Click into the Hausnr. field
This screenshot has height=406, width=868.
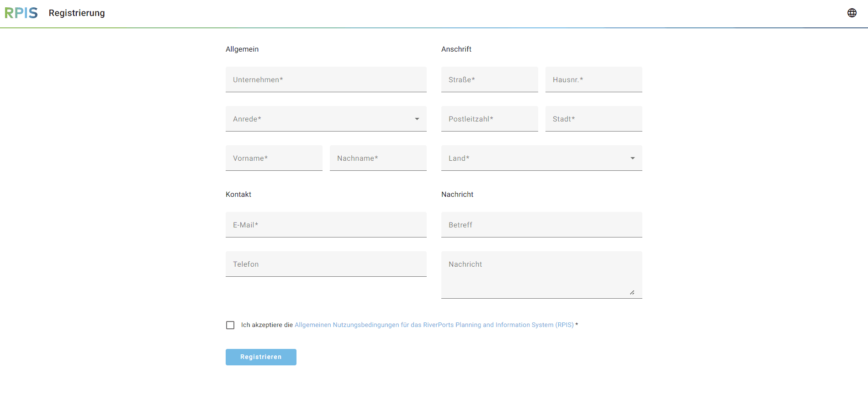coord(594,79)
